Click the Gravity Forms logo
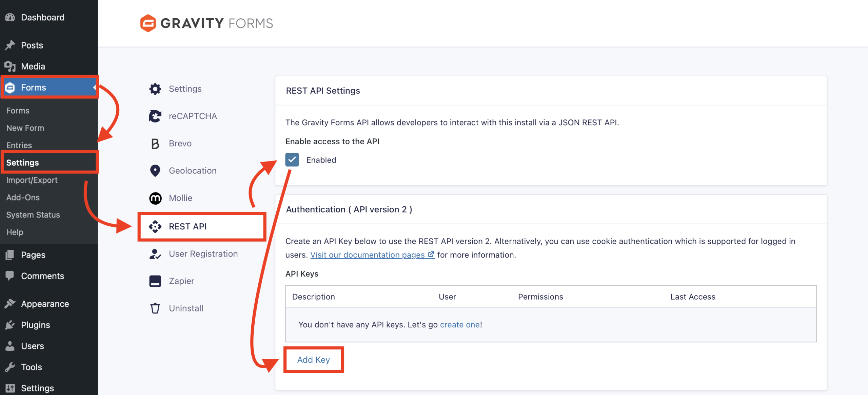This screenshot has width=868, height=395. point(206,23)
